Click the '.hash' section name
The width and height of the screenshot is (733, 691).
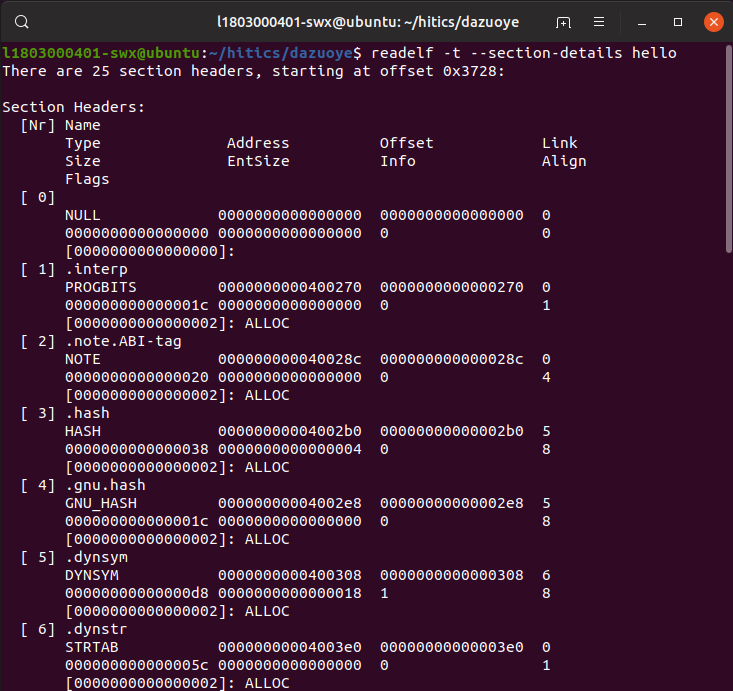click(x=87, y=413)
